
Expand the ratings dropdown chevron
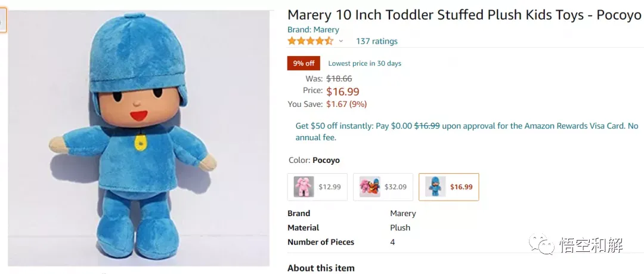click(340, 41)
